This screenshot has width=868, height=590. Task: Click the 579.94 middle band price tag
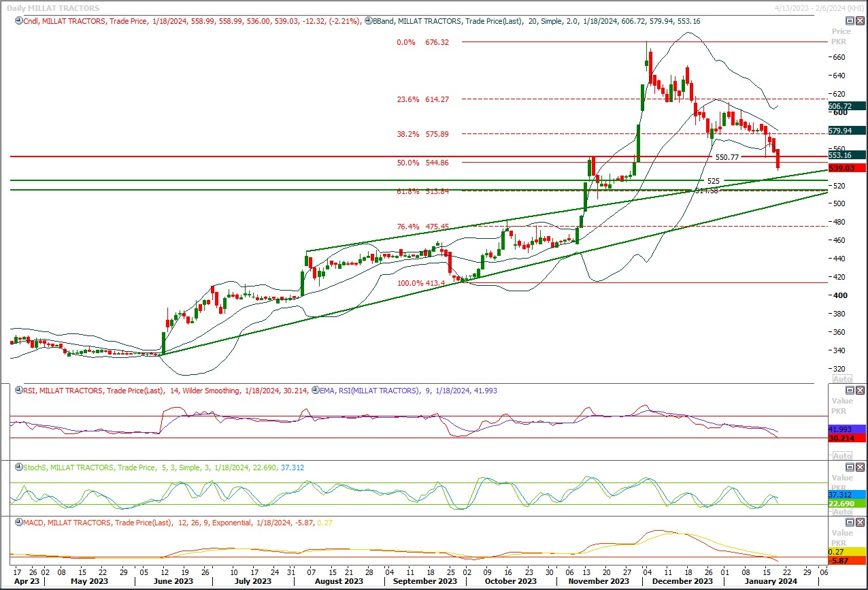tap(847, 131)
